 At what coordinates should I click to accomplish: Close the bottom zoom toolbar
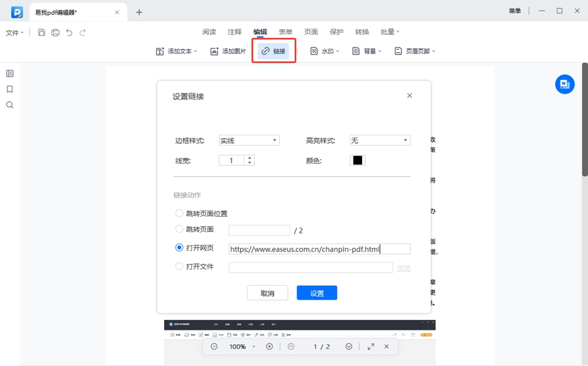point(386,346)
